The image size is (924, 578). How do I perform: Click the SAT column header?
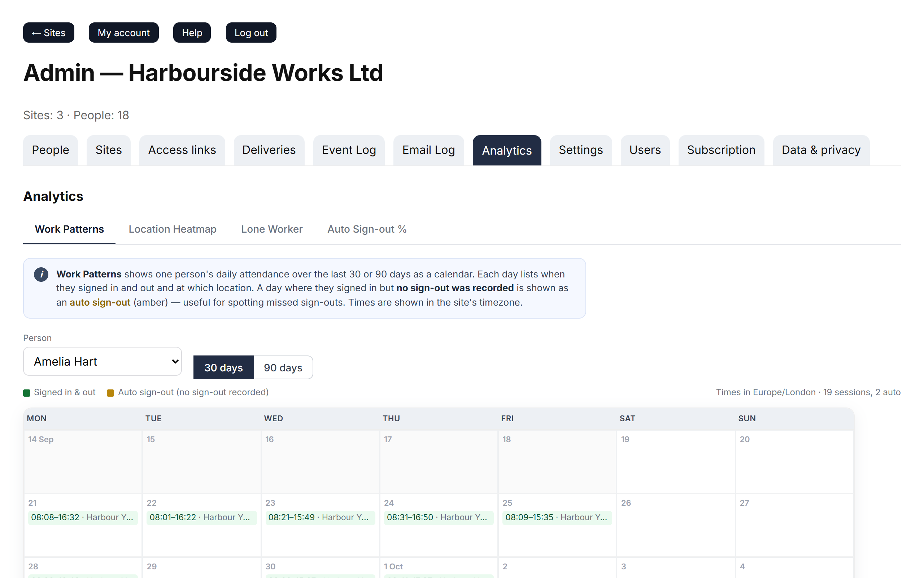tap(627, 418)
